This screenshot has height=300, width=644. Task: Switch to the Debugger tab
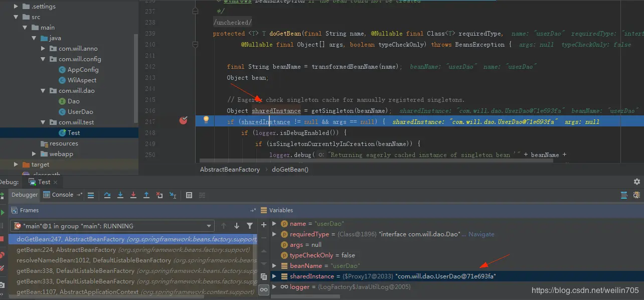tap(25, 195)
